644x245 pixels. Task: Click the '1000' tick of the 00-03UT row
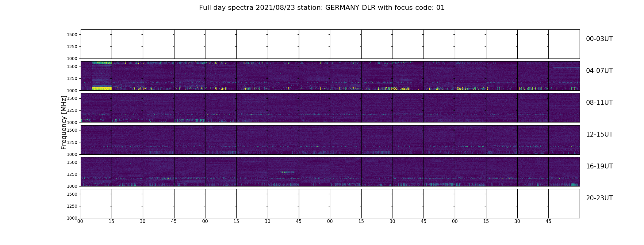(x=72, y=58)
